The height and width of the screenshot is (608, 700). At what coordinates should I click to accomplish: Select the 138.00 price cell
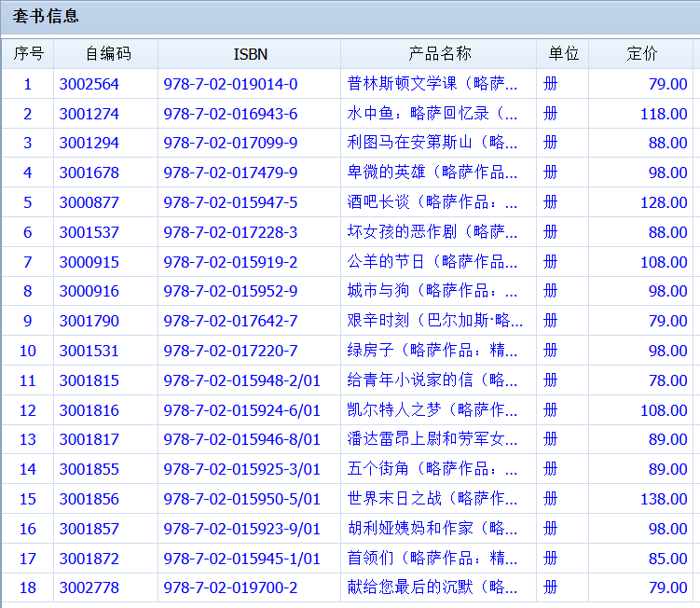pos(664,499)
